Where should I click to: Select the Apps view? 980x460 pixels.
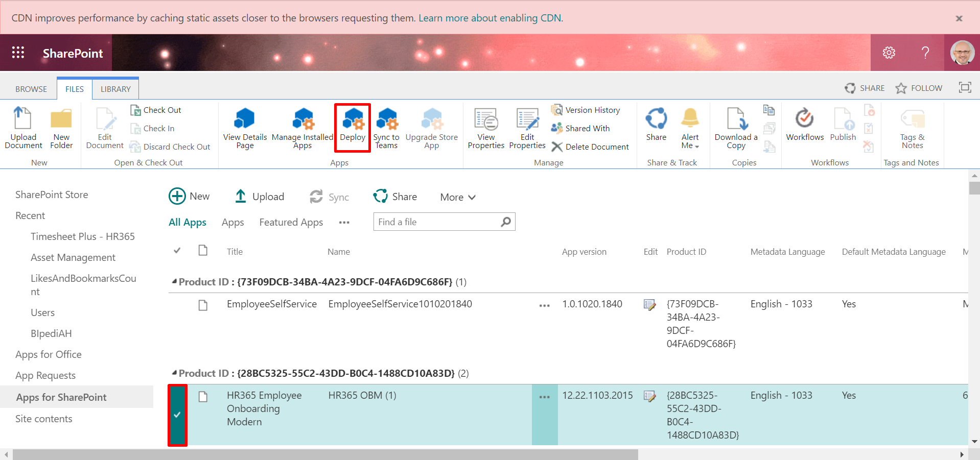(232, 222)
